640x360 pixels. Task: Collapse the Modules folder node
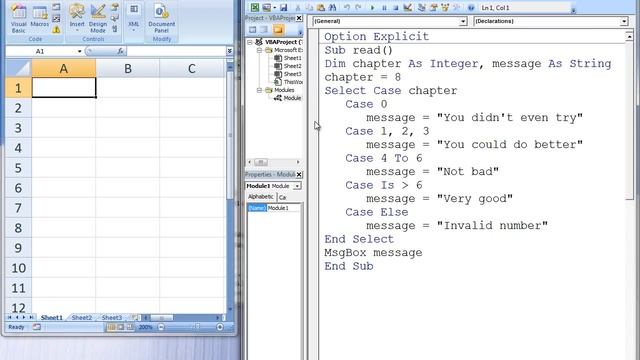click(259, 90)
